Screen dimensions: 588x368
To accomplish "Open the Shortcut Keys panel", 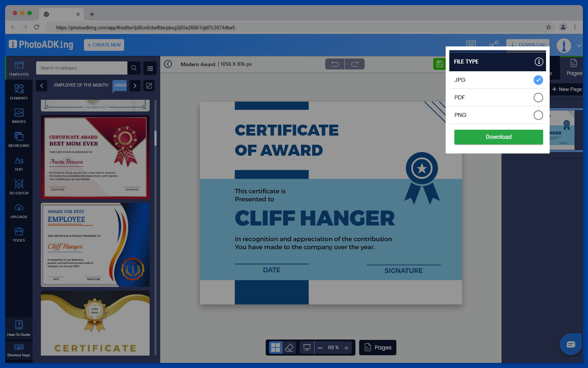I will [19, 350].
